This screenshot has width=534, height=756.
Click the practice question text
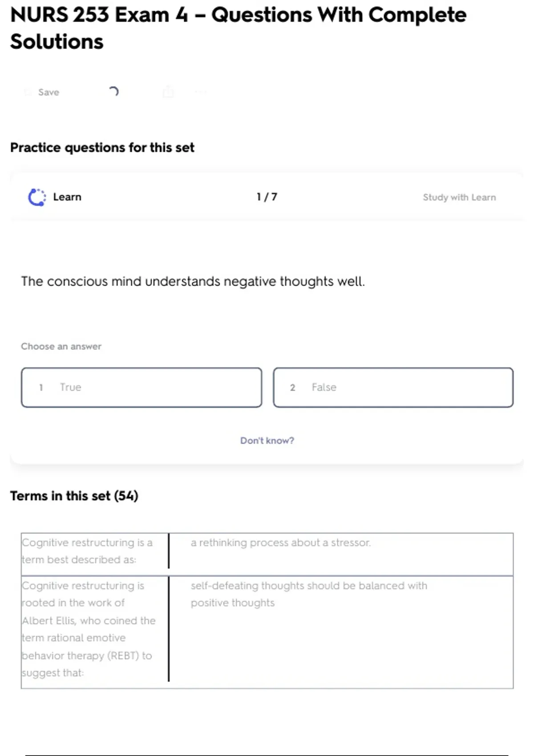pyautogui.click(x=193, y=281)
